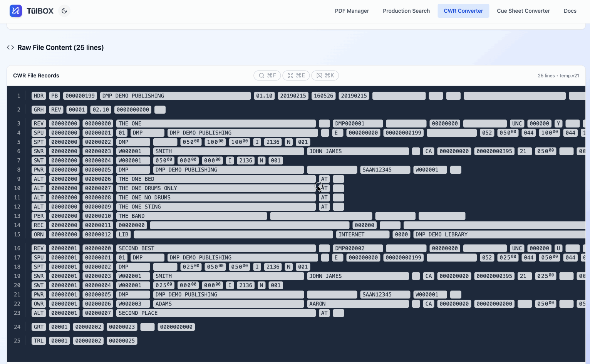Switch to Production Search
Image resolution: width=590 pixels, height=364 pixels.
click(406, 11)
